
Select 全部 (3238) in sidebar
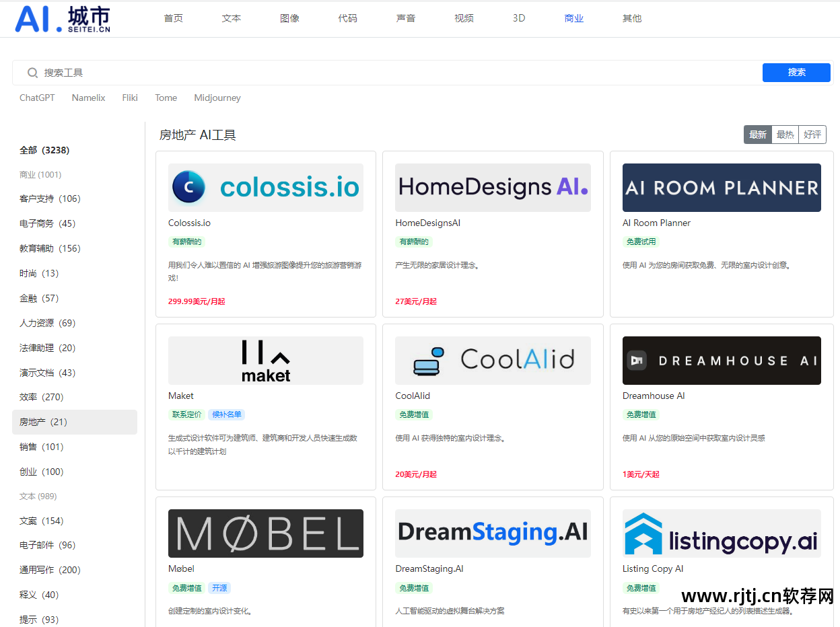click(x=44, y=150)
